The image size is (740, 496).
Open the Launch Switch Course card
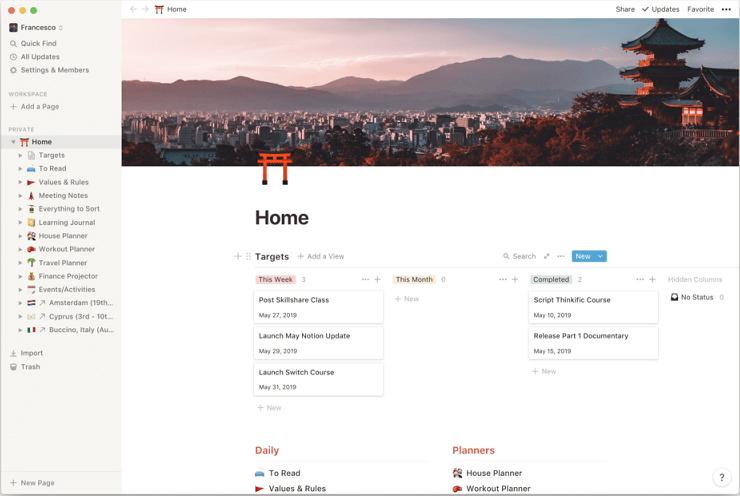point(319,379)
